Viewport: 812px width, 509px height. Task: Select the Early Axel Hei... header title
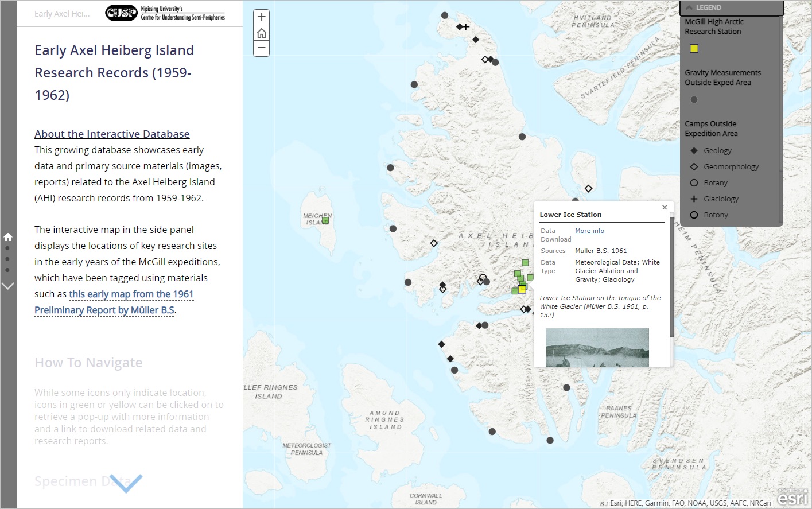point(62,14)
